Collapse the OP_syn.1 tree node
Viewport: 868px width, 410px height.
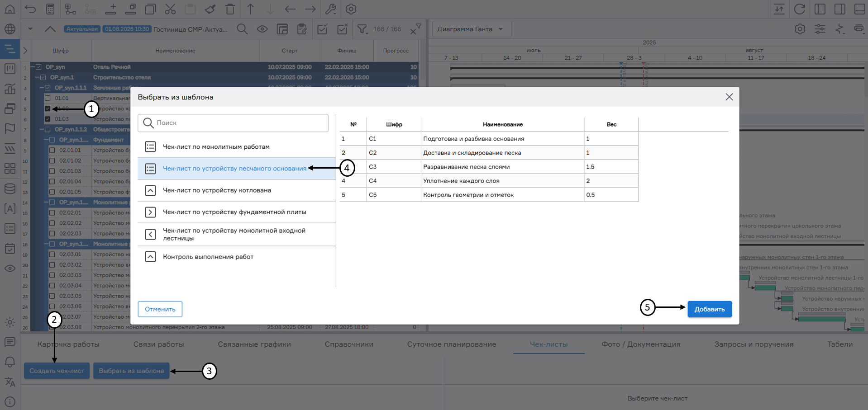click(x=38, y=77)
